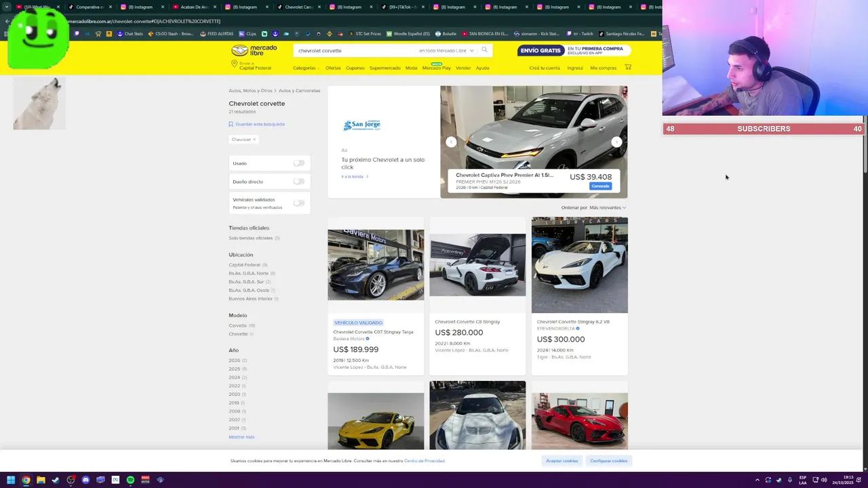Open Spotify from the taskbar
The height and width of the screenshot is (488, 868).
(x=130, y=480)
